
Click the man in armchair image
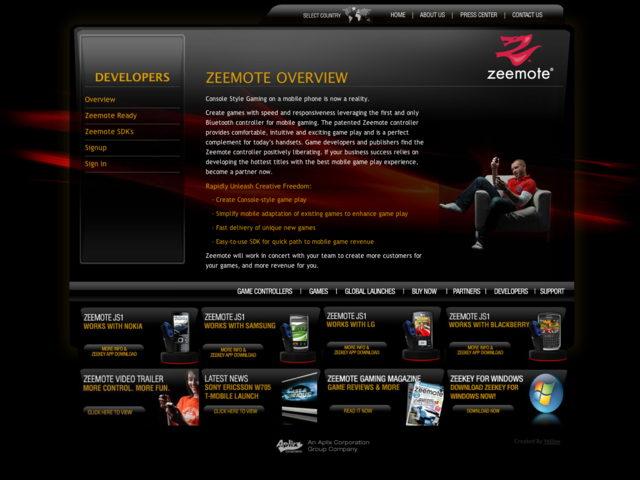pos(496,202)
